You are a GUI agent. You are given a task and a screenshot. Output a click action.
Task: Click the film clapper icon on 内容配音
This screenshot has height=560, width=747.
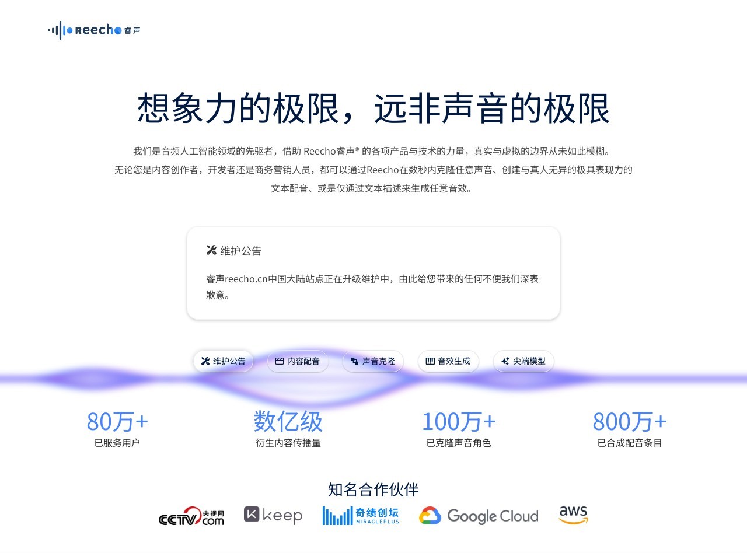point(279,361)
